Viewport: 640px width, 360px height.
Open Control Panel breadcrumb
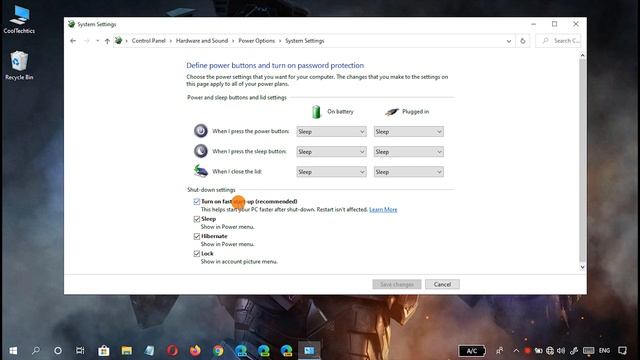pyautogui.click(x=149, y=41)
